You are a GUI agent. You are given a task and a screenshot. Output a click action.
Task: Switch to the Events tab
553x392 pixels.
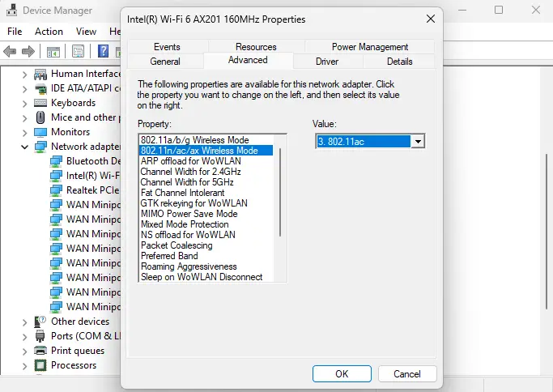pyautogui.click(x=167, y=47)
